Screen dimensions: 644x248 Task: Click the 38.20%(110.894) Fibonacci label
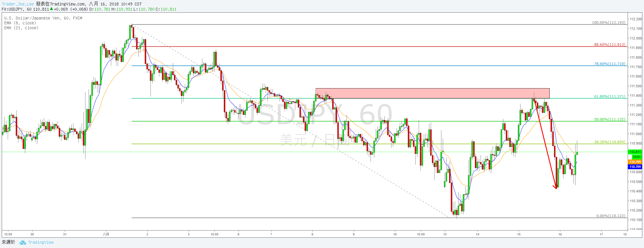tap(610, 142)
